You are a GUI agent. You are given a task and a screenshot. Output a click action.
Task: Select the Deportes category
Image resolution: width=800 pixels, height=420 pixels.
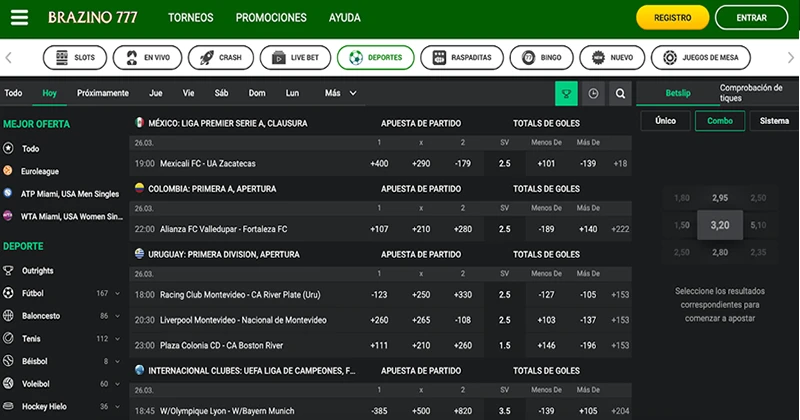pyautogui.click(x=376, y=58)
